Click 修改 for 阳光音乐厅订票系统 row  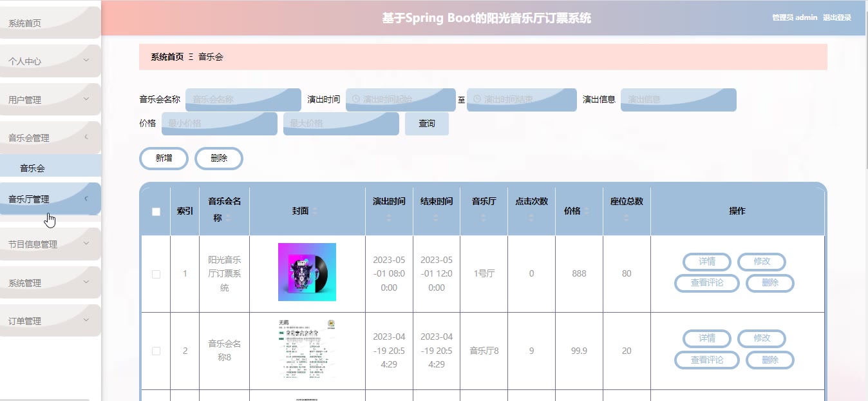pos(762,262)
